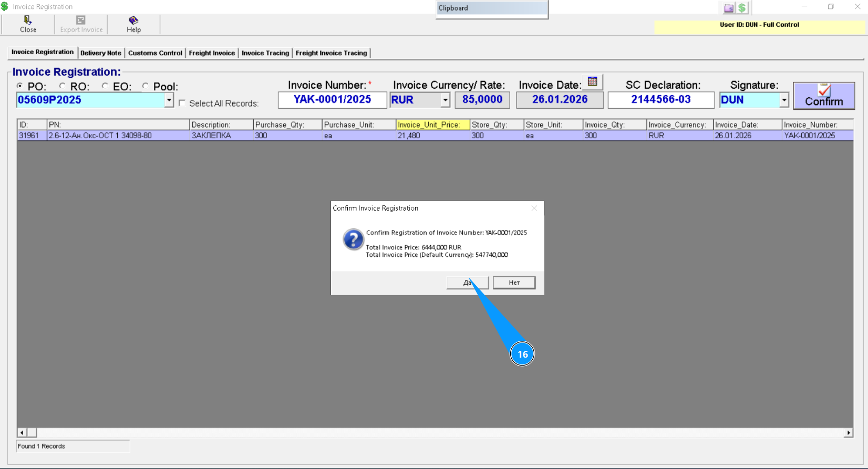Click the Invoice_Date column header
The height and width of the screenshot is (469, 868).
tap(748, 124)
